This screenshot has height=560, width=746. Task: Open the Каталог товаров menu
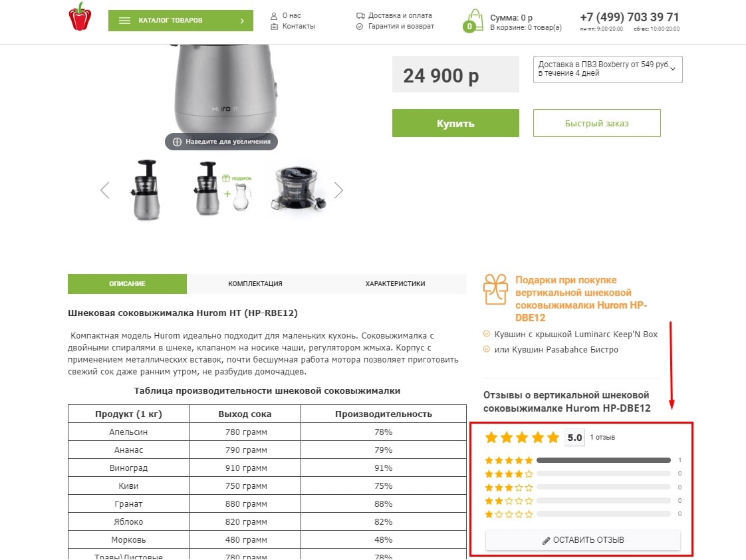(x=181, y=21)
